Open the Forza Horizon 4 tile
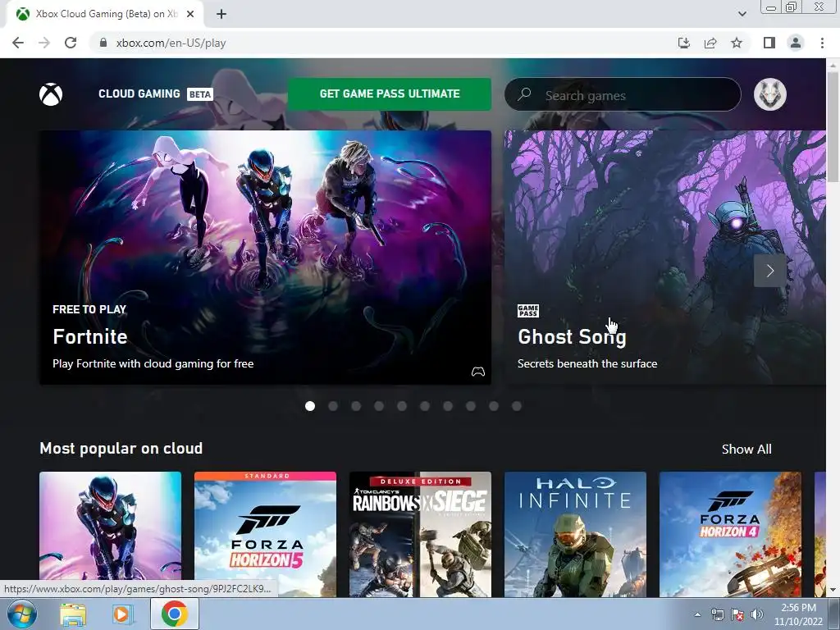Viewport: 840px width, 630px height. pos(730,534)
